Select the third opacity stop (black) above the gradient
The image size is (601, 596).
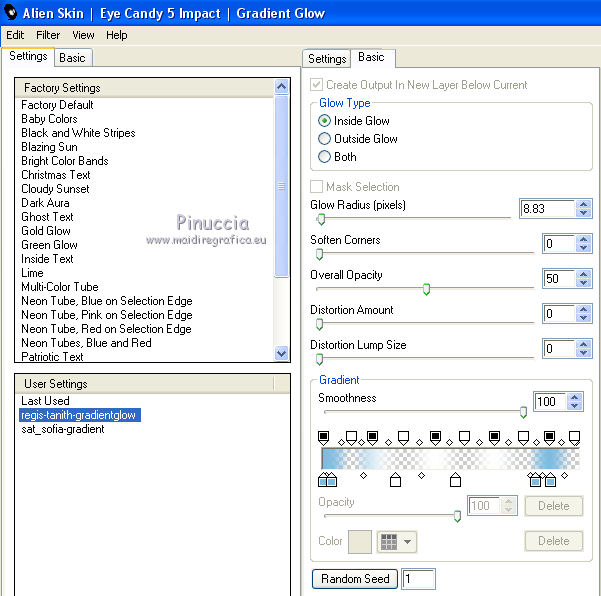coord(373,438)
